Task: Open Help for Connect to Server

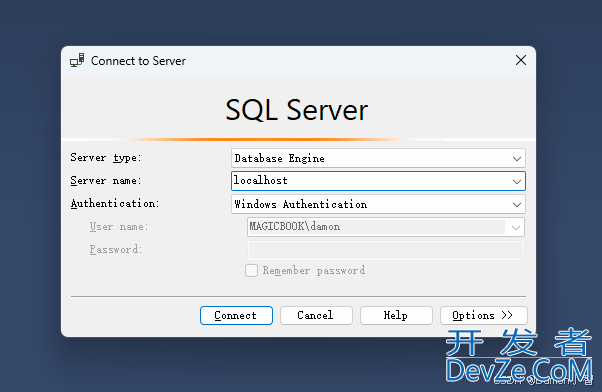Action: [x=396, y=315]
